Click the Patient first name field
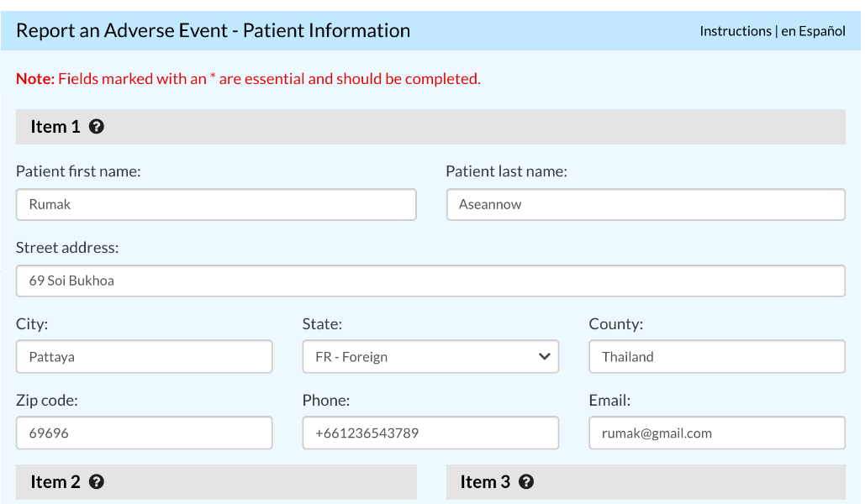 (x=216, y=205)
